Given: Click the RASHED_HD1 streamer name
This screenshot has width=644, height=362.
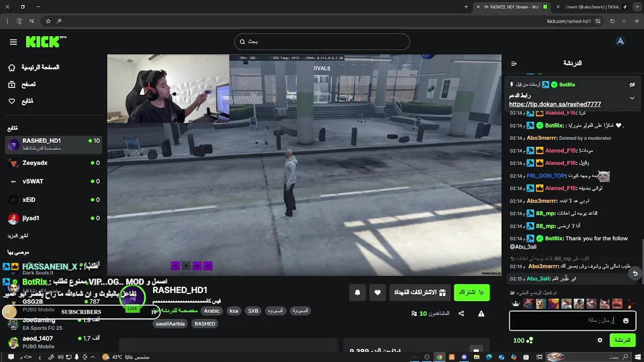Looking at the screenshot, I should 180,290.
